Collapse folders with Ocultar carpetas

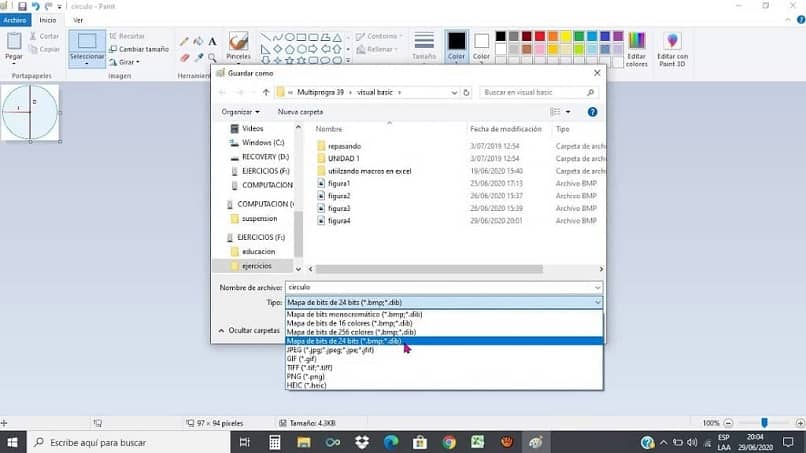click(x=249, y=331)
